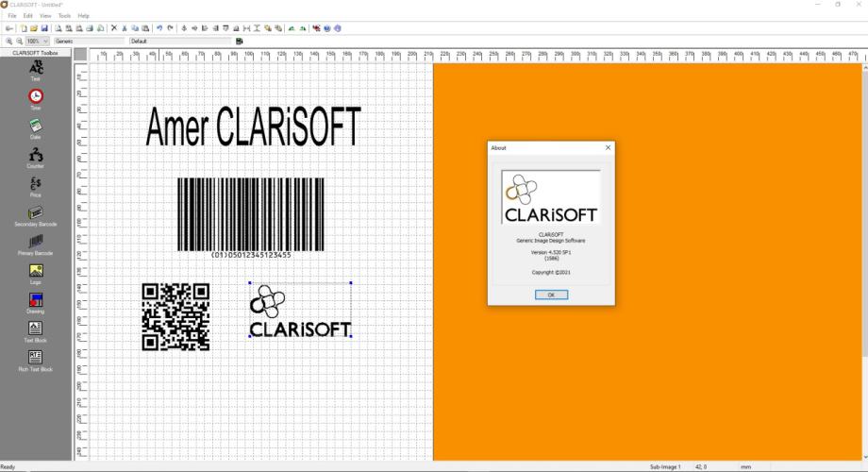Click the CLARISOFT Toolbox header
This screenshot has height=472, width=868.
pyautogui.click(x=36, y=53)
